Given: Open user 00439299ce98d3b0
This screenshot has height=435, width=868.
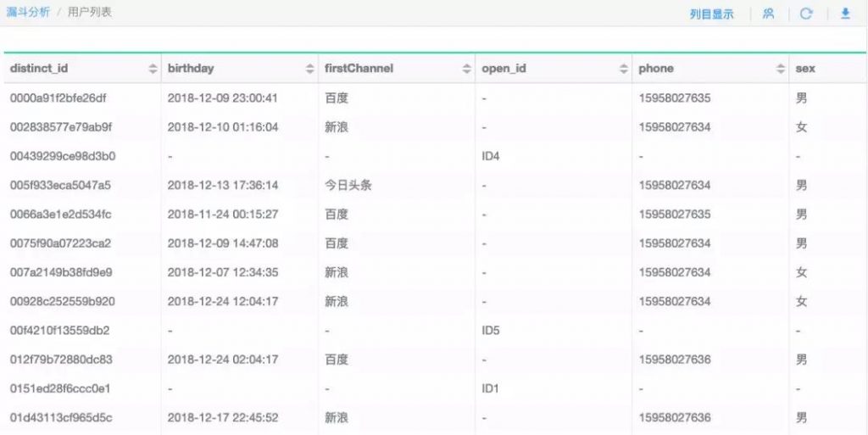Looking at the screenshot, I should [63, 156].
